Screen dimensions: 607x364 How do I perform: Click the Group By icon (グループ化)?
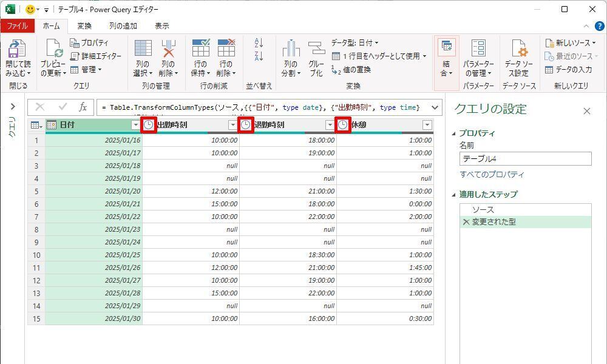[x=316, y=49]
